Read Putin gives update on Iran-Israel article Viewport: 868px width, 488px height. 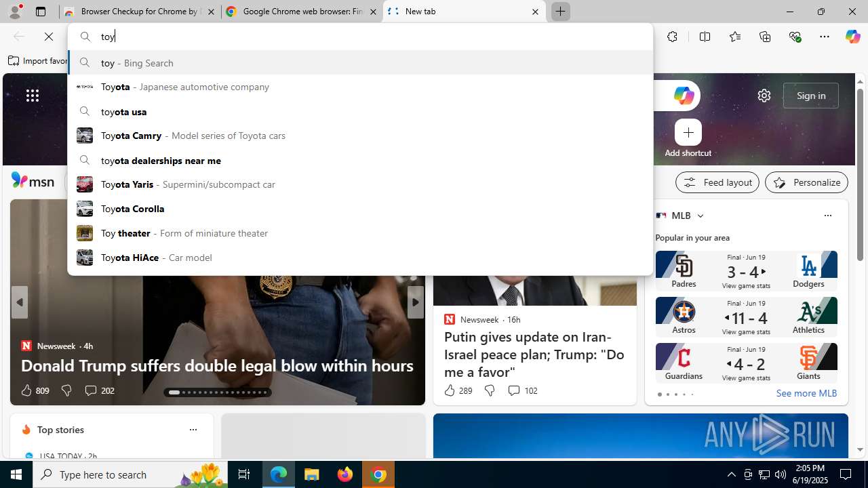pyautogui.click(x=534, y=354)
